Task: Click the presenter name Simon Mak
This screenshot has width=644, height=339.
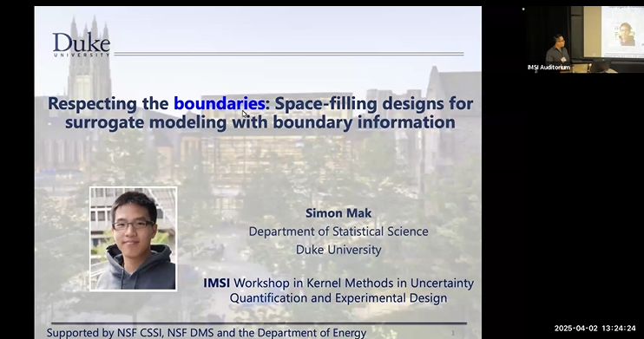Action: tap(338, 213)
